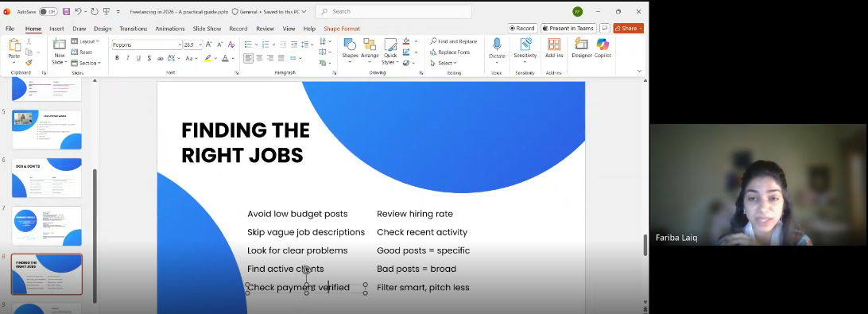Click Replace Fonts

450,52
